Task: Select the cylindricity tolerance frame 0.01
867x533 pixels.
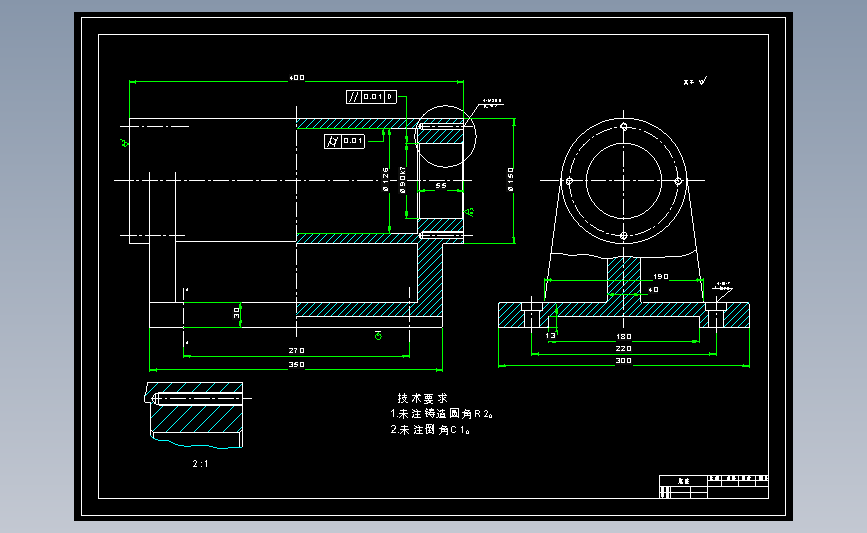Action: (x=344, y=141)
